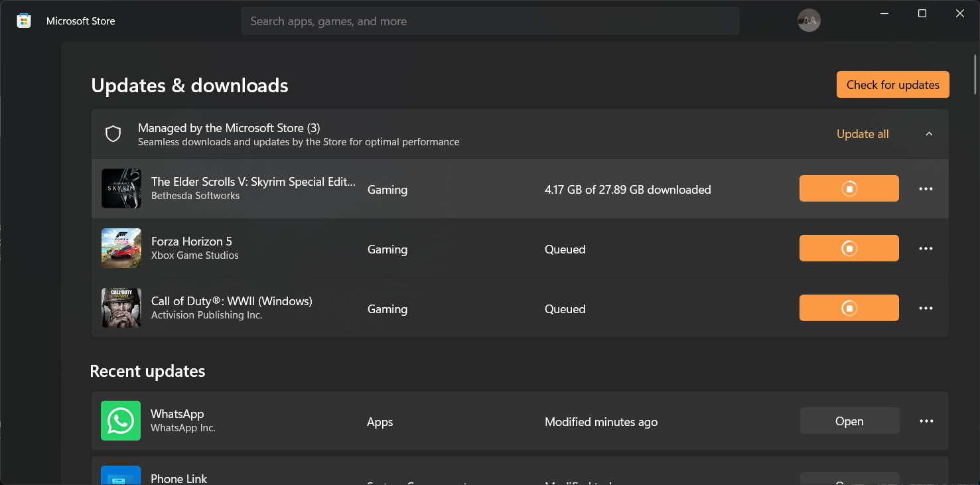Click the WhatsApp app icon

[x=121, y=421]
